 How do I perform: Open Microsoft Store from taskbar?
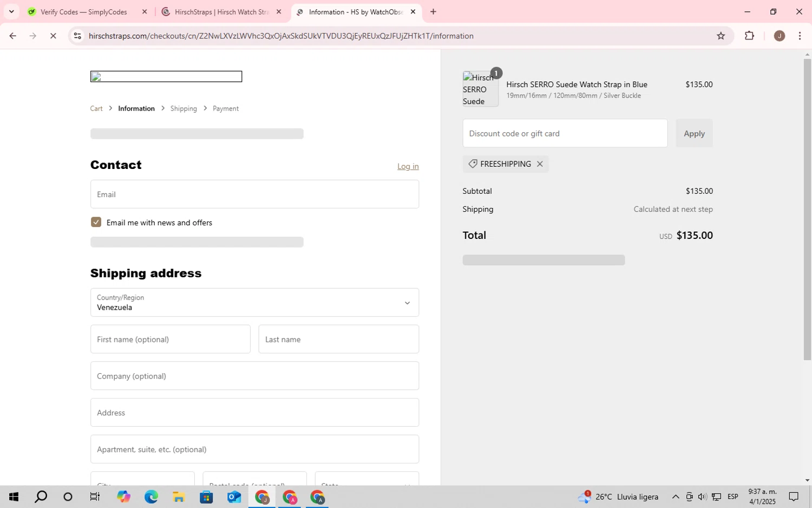pyautogui.click(x=206, y=497)
